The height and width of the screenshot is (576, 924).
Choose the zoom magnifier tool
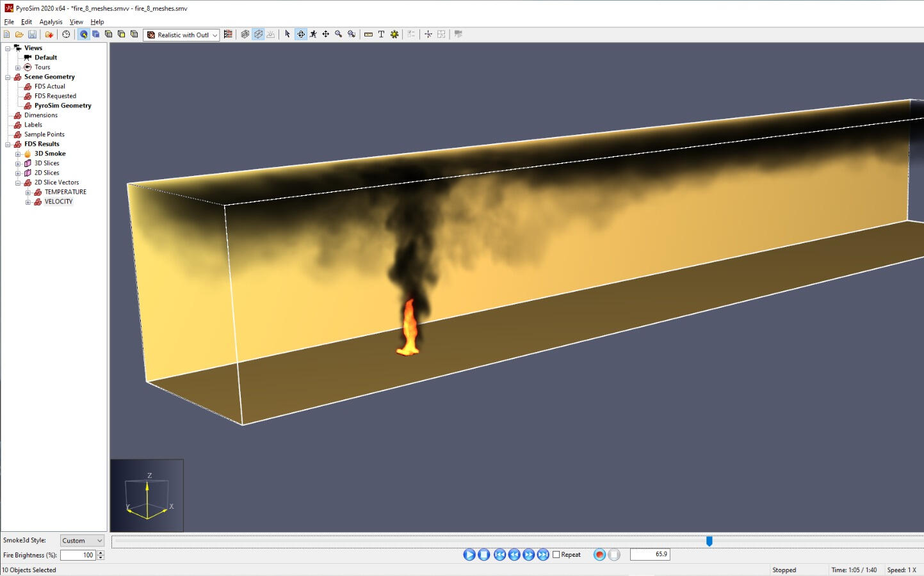[339, 35]
